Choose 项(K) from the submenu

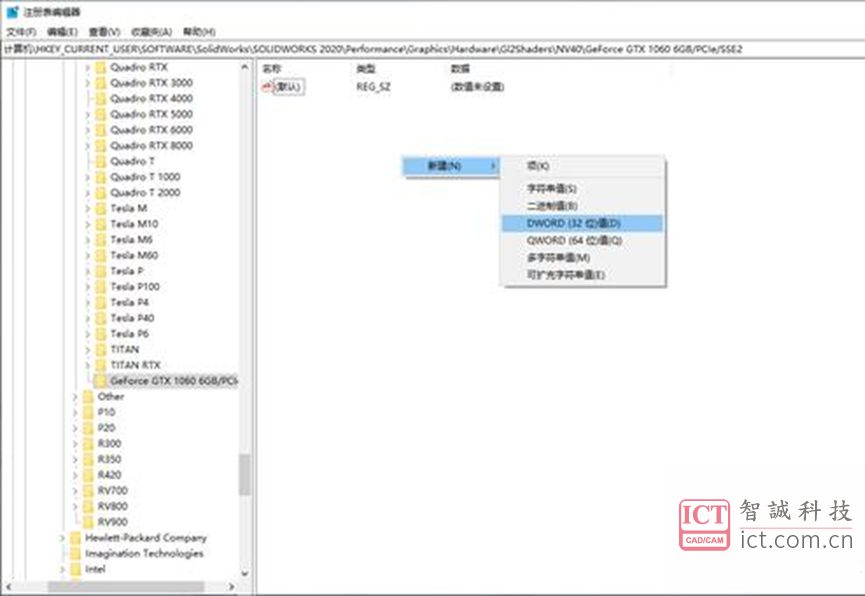click(583, 166)
